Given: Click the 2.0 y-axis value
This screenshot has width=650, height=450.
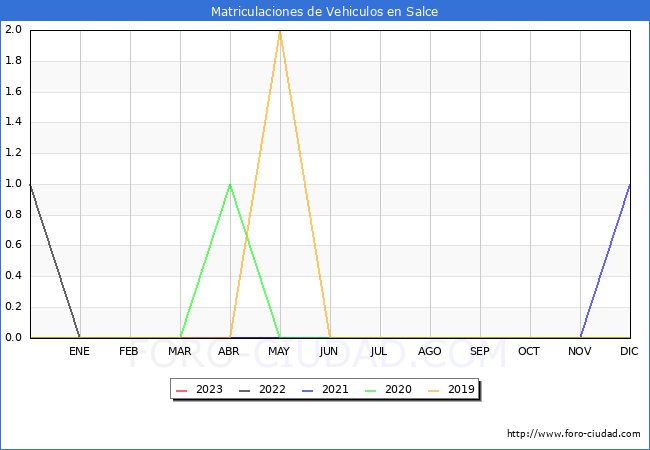Looking at the screenshot, I should coord(13,29).
